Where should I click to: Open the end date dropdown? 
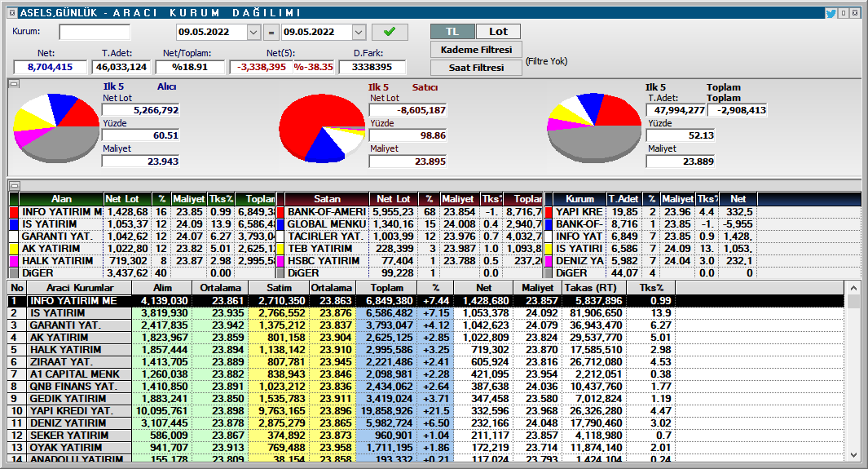coord(359,32)
